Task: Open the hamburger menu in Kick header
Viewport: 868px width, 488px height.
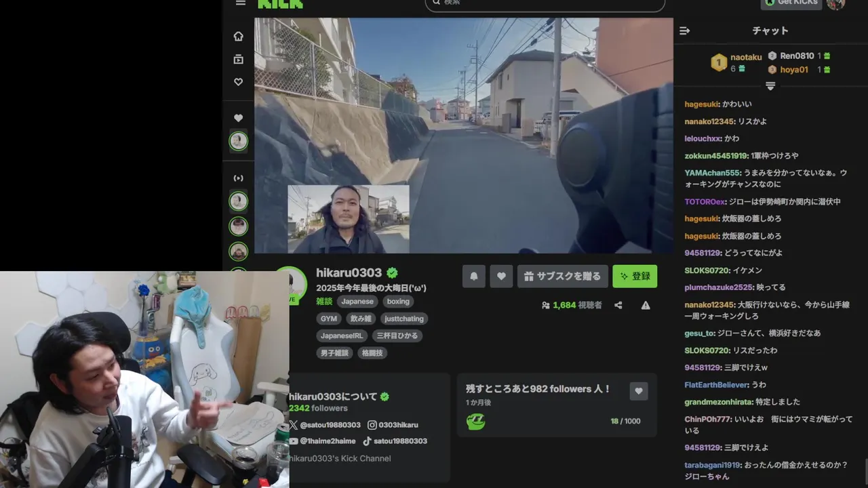Action: (240, 3)
